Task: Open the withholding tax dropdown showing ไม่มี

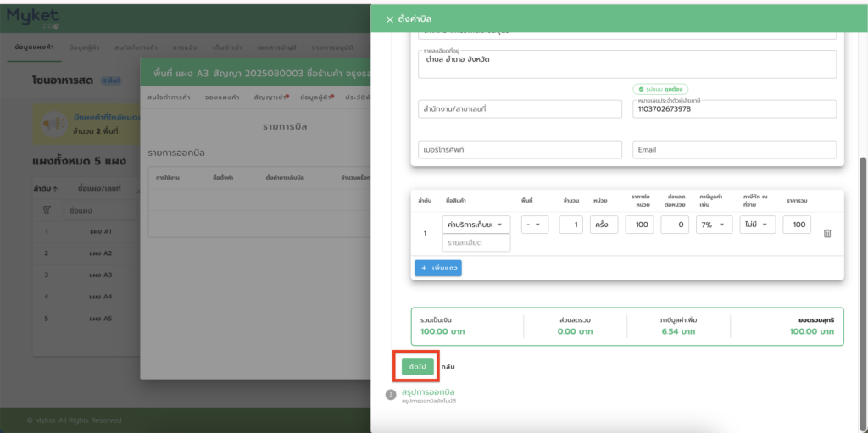Action: (x=758, y=225)
